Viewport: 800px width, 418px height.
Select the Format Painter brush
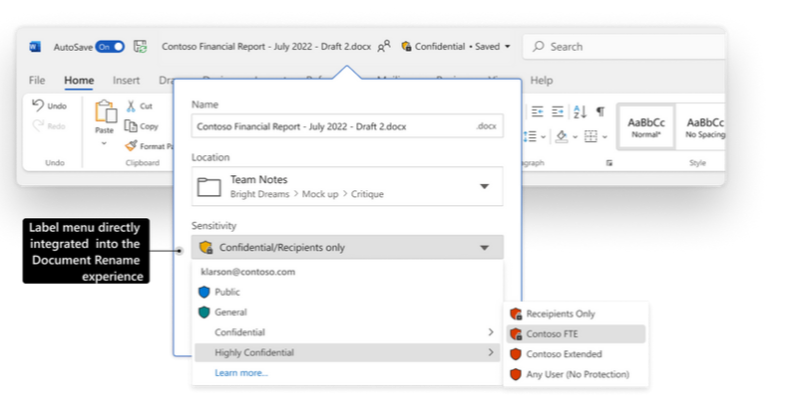(x=131, y=146)
